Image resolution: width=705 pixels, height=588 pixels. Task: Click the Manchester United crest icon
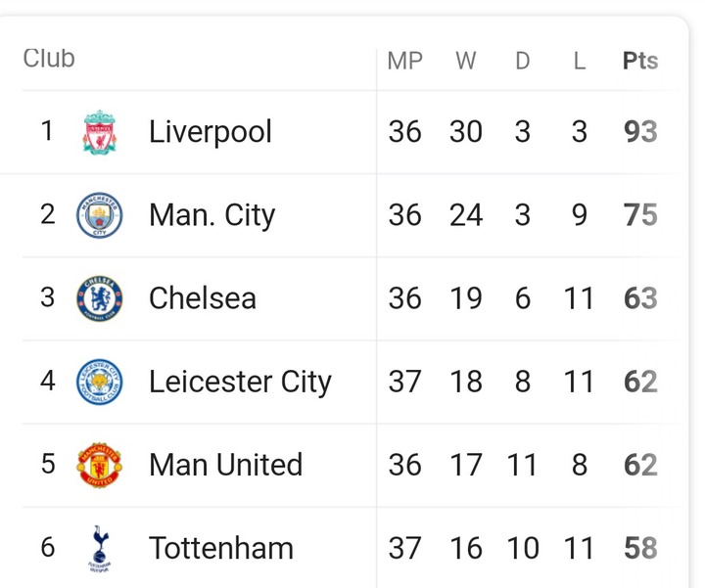coord(100,465)
